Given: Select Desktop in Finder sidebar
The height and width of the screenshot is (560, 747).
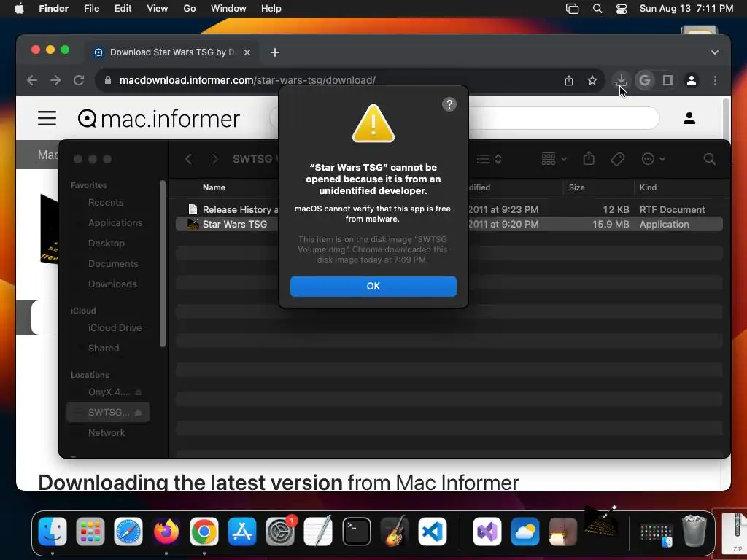Looking at the screenshot, I should [107, 244].
